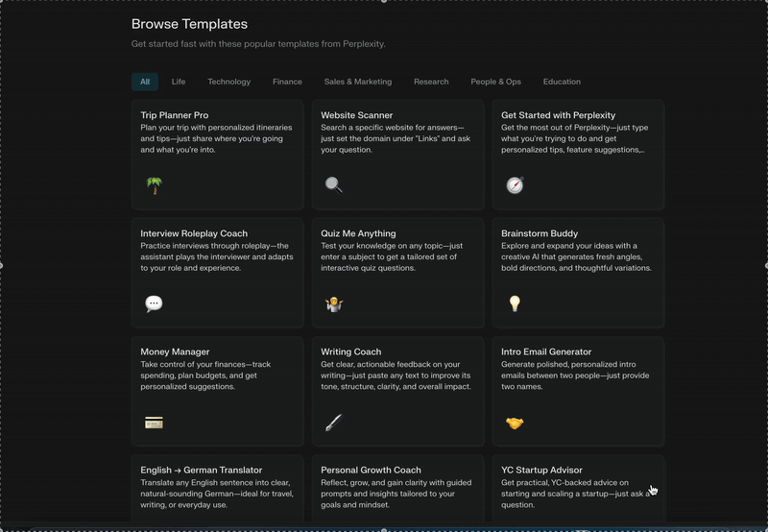This screenshot has width=768, height=532.
Task: Show Sales & Marketing templates
Action: pos(357,82)
